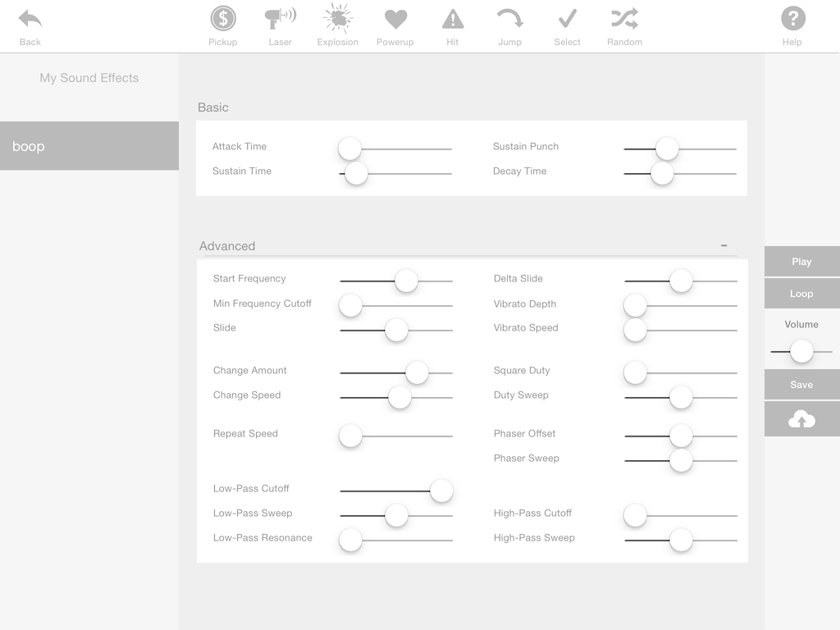This screenshot has height=630, width=840.
Task: Click the Volume slider handle
Action: [x=801, y=351]
